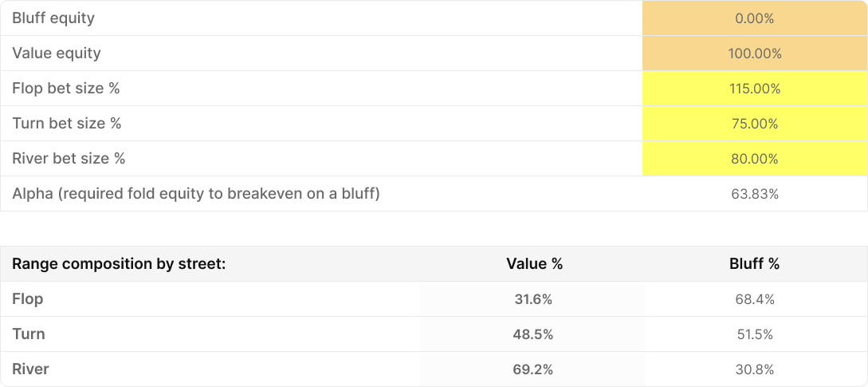This screenshot has width=868, height=387.
Task: Select the Value equity row label
Action: 57,53
